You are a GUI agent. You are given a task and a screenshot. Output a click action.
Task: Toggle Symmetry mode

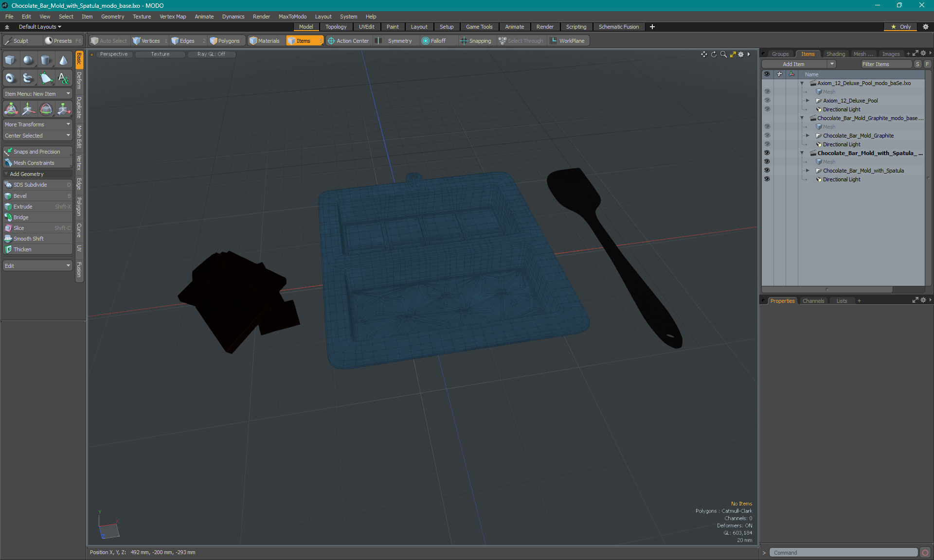coord(395,41)
